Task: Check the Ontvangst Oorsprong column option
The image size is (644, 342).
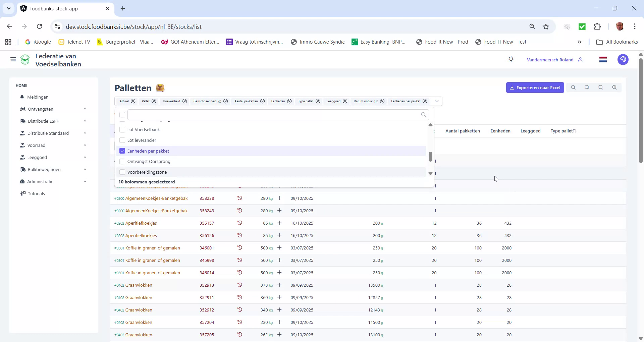Action: (x=122, y=161)
